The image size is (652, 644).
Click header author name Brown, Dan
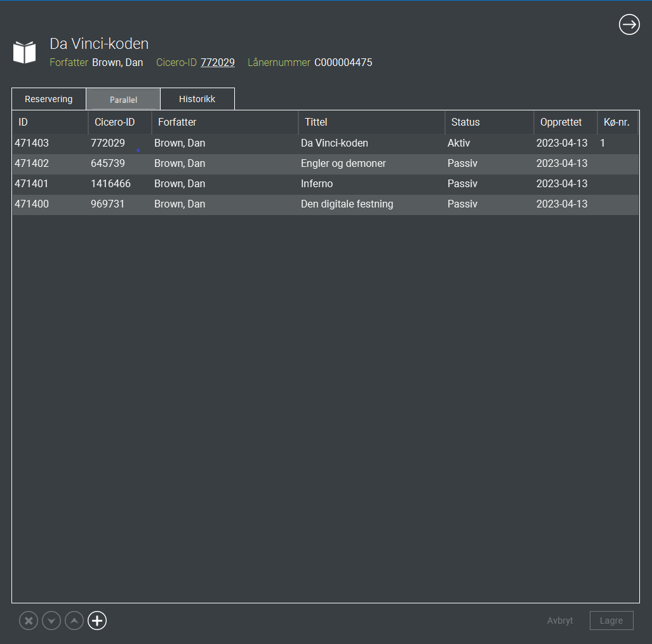click(117, 62)
